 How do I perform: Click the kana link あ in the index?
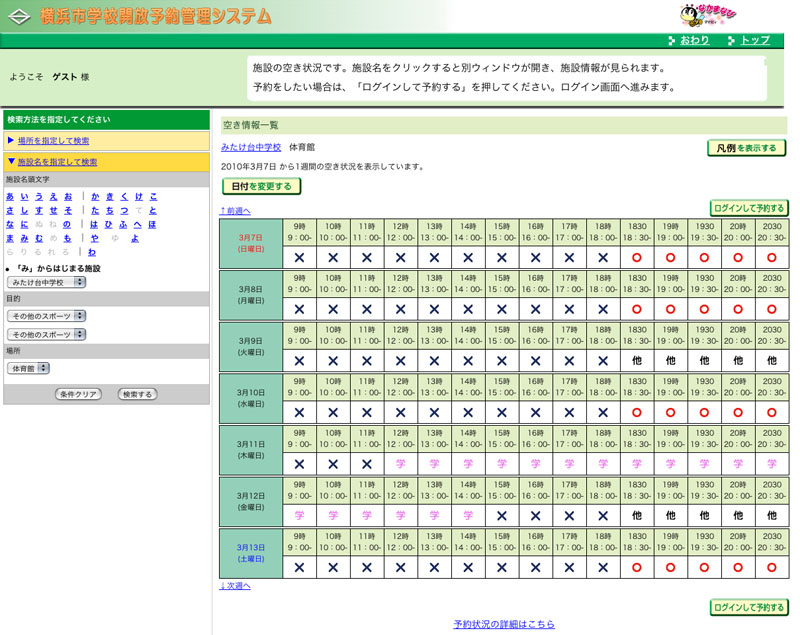tap(10, 197)
